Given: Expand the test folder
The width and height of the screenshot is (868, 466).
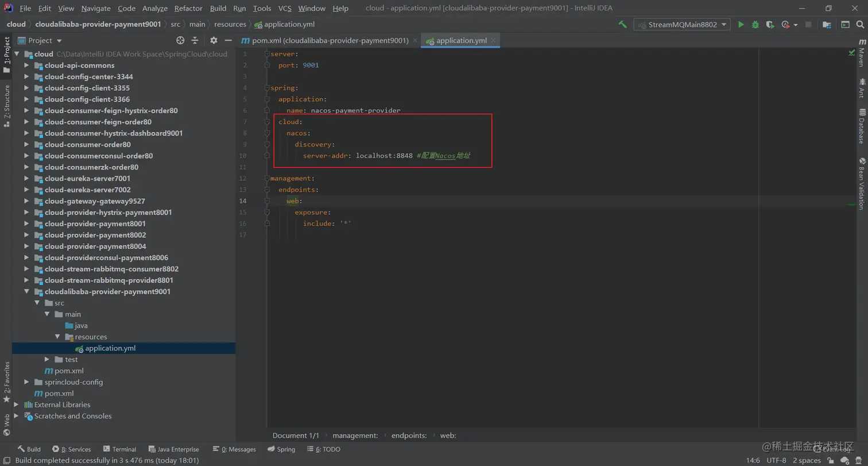Looking at the screenshot, I should [47, 359].
